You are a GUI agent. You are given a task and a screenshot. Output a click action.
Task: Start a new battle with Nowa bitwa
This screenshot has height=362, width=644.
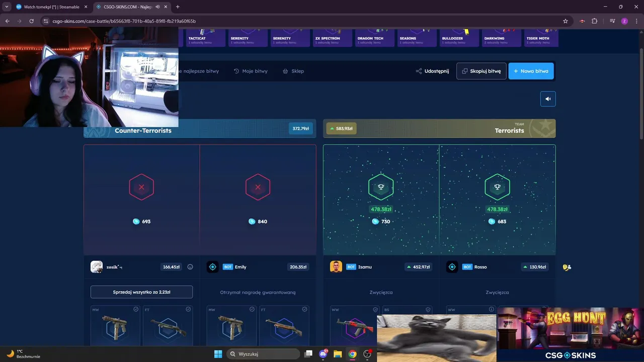(531, 71)
